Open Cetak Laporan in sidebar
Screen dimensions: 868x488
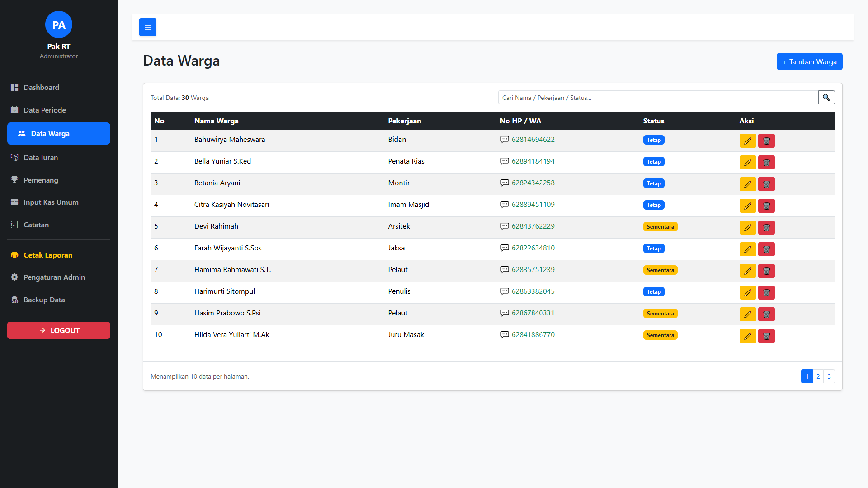tap(48, 255)
